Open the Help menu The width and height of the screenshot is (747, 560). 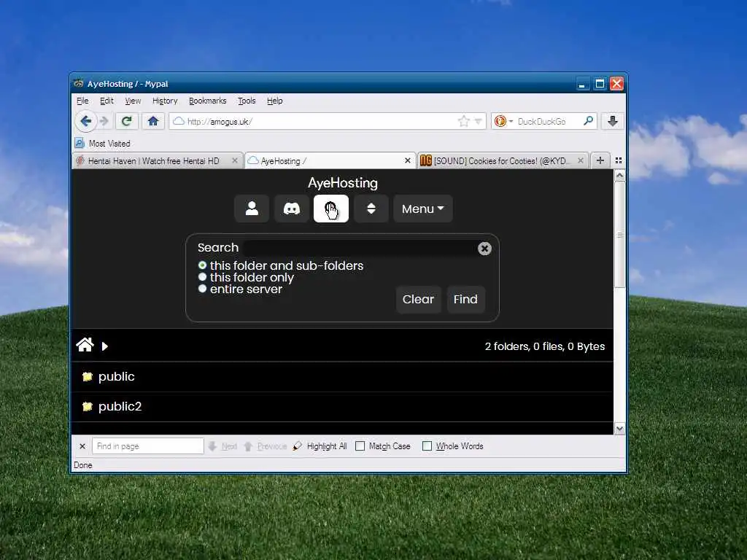(275, 101)
